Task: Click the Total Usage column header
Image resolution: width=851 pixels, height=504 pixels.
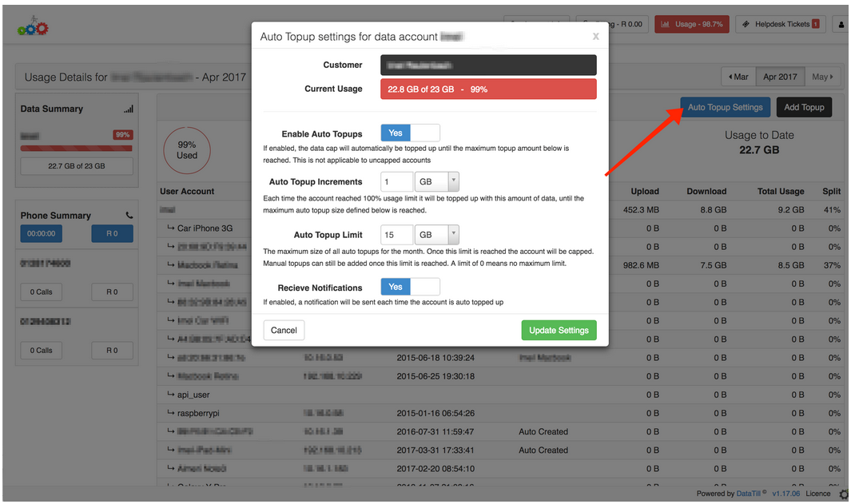Action: point(781,192)
